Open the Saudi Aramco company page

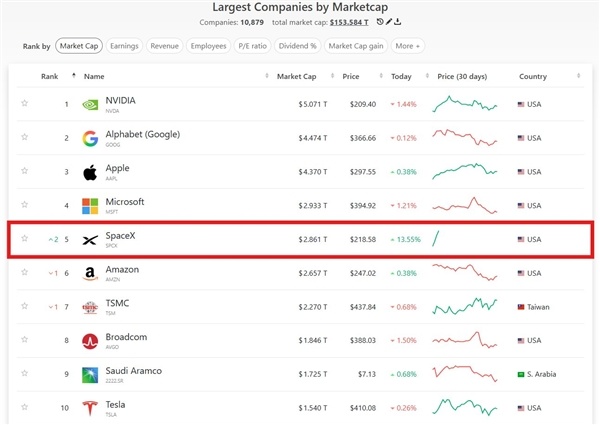(x=134, y=371)
